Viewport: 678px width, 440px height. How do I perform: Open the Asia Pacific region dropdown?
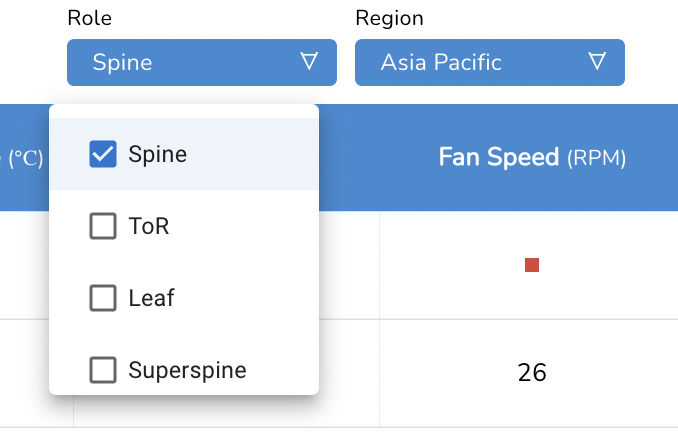pos(489,62)
